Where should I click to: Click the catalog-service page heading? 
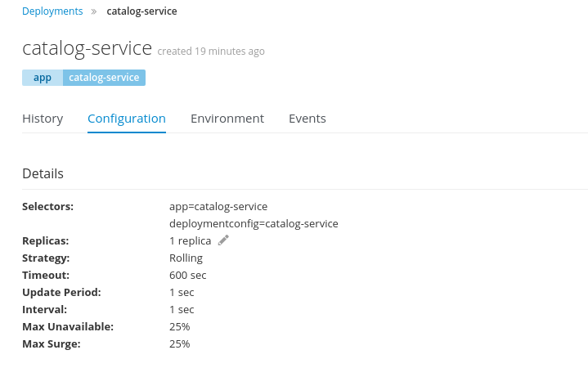pyautogui.click(x=87, y=49)
